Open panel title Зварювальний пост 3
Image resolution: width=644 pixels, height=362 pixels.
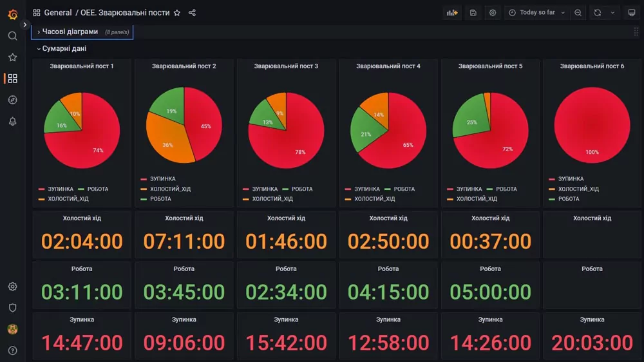[286, 66]
